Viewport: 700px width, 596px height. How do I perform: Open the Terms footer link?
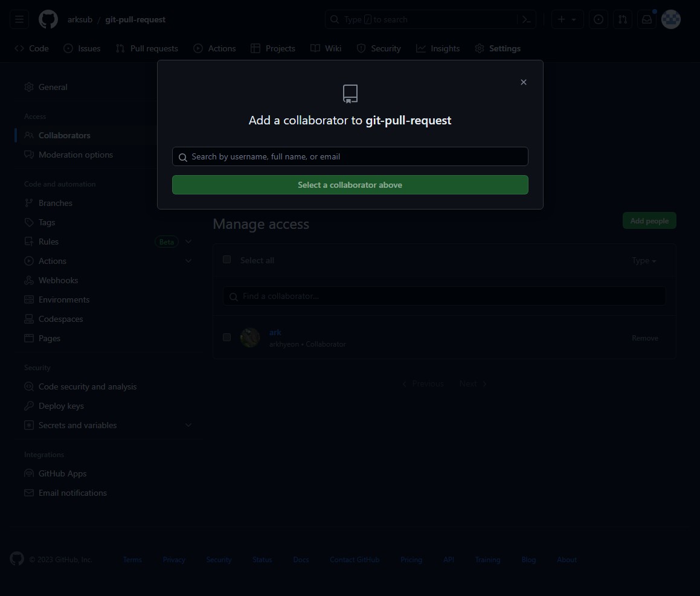point(132,559)
